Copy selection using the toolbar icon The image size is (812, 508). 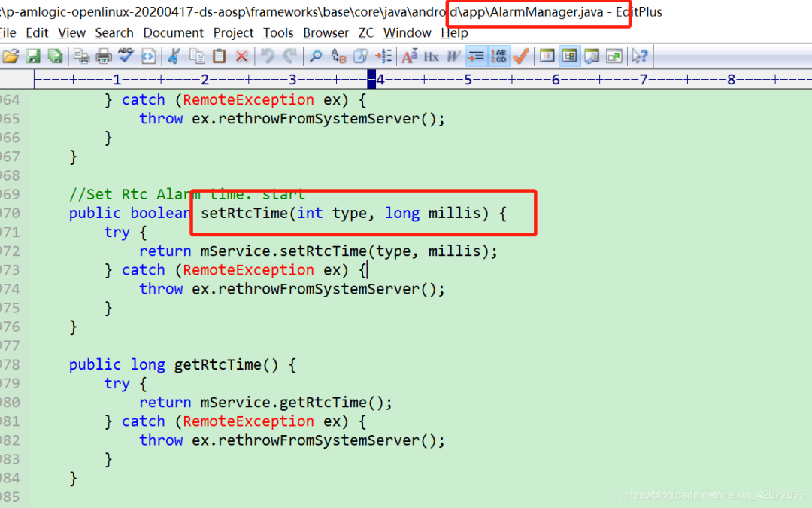(197, 56)
